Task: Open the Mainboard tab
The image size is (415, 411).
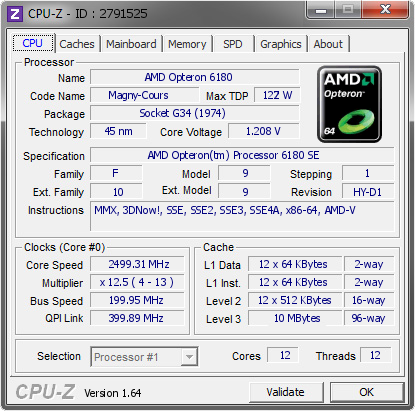Action: click(x=131, y=44)
